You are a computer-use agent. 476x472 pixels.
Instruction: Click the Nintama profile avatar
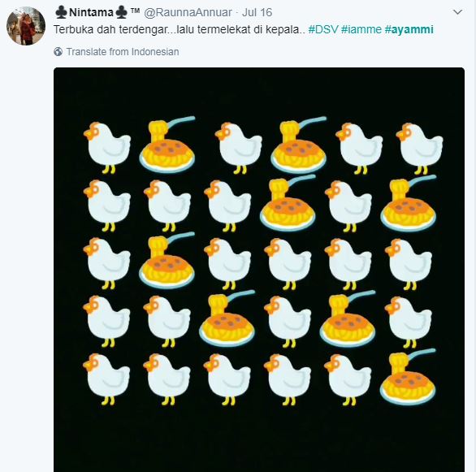[26, 26]
